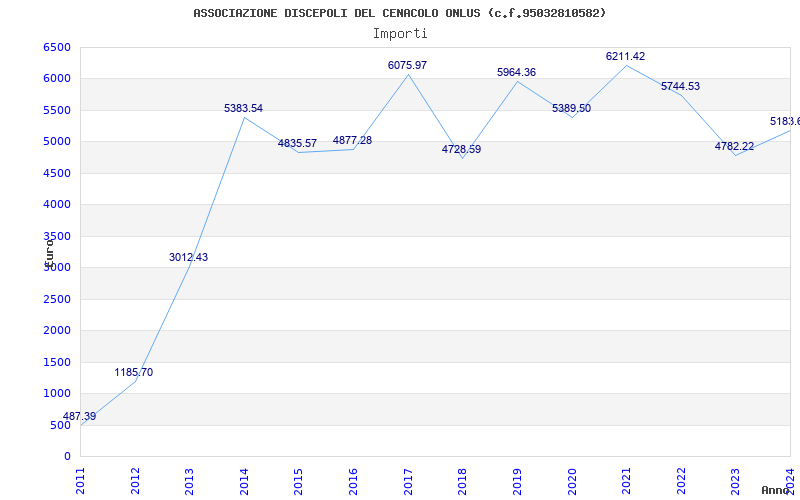
Task: Click x-axis year 2020
Action: click(x=572, y=481)
